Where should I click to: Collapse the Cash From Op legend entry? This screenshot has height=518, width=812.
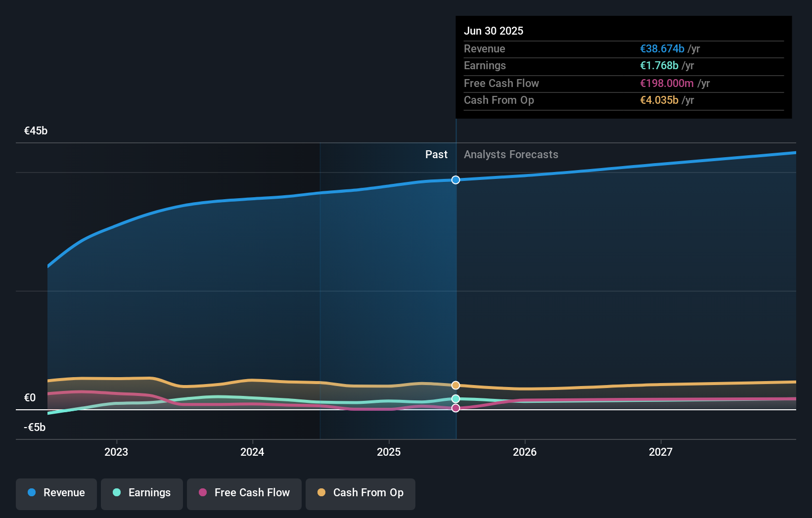coord(360,494)
